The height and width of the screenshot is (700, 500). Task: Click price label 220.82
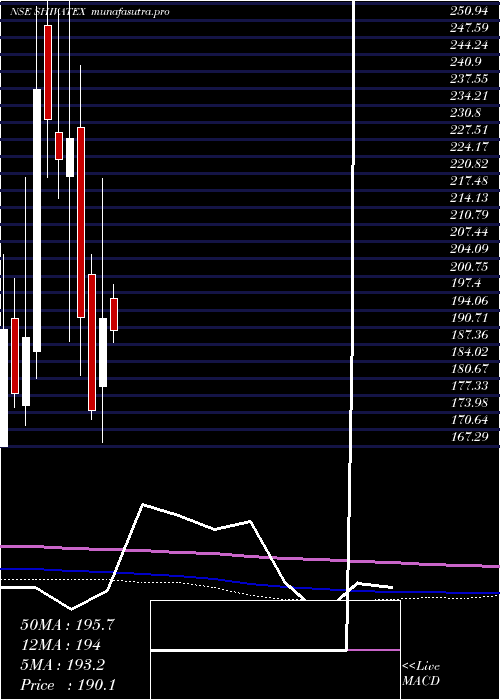click(x=469, y=163)
